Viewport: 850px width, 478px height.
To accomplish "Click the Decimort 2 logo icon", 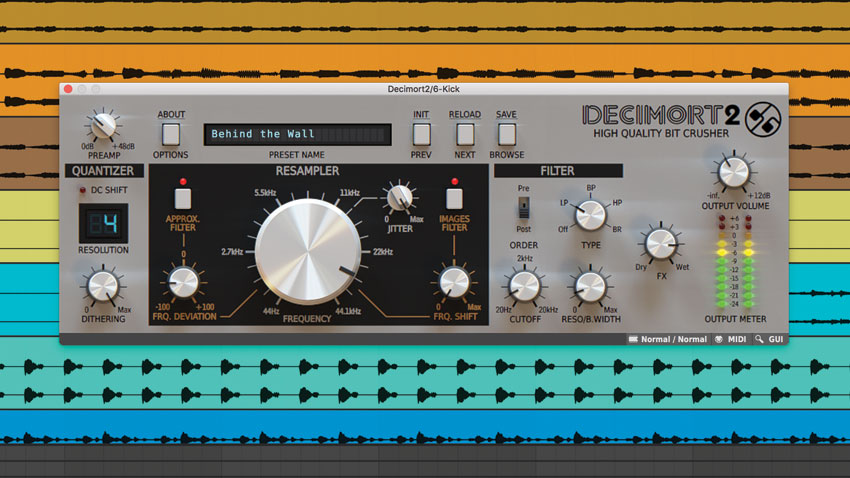I will coord(762,119).
